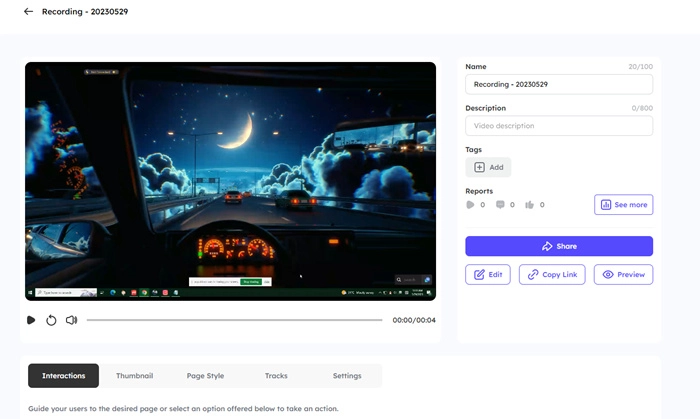
Task: Click the video progress slider
Action: pos(234,320)
